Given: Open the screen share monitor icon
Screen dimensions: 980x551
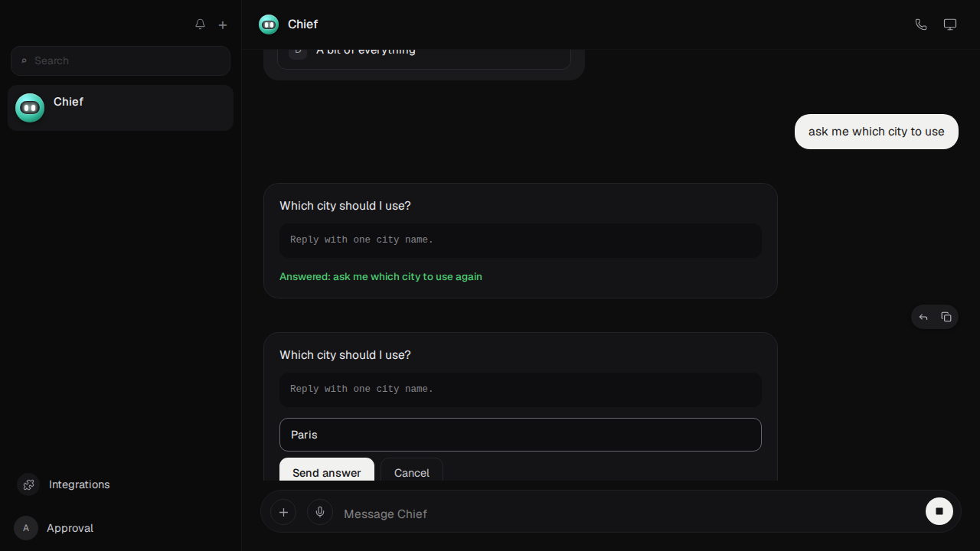Looking at the screenshot, I should pyautogui.click(x=950, y=24).
